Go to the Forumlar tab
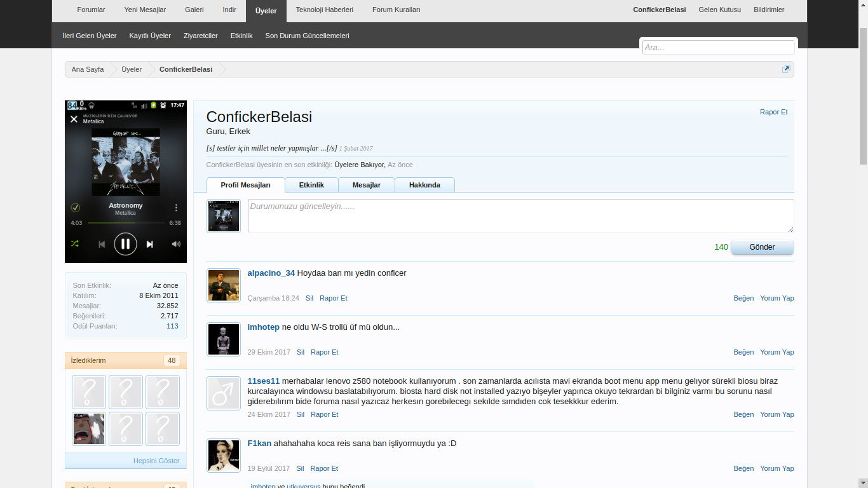The image size is (868, 488). 91,10
